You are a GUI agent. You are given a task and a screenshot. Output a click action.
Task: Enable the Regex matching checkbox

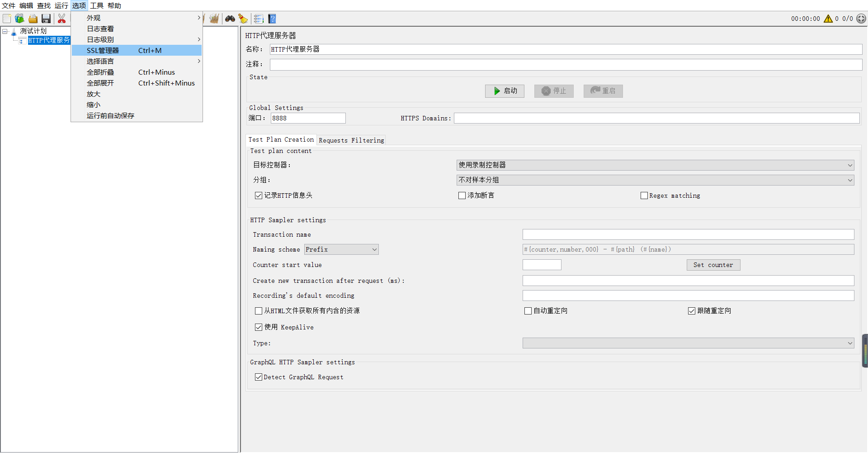click(x=644, y=196)
